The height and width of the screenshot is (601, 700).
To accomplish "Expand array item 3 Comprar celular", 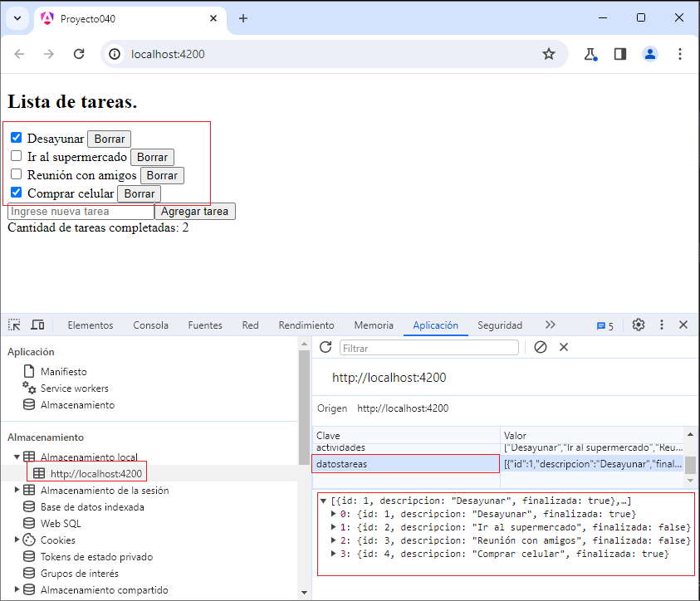I will point(334,554).
